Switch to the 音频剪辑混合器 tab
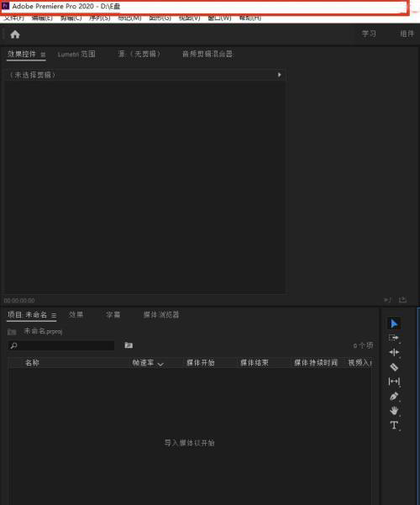Viewport: 420px width, 505px height. pyautogui.click(x=207, y=54)
